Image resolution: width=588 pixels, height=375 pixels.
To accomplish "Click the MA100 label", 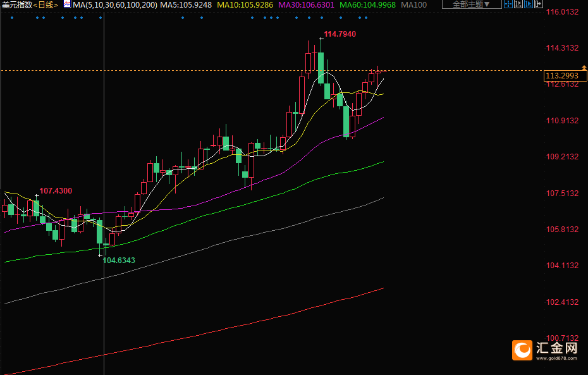I will click(414, 5).
